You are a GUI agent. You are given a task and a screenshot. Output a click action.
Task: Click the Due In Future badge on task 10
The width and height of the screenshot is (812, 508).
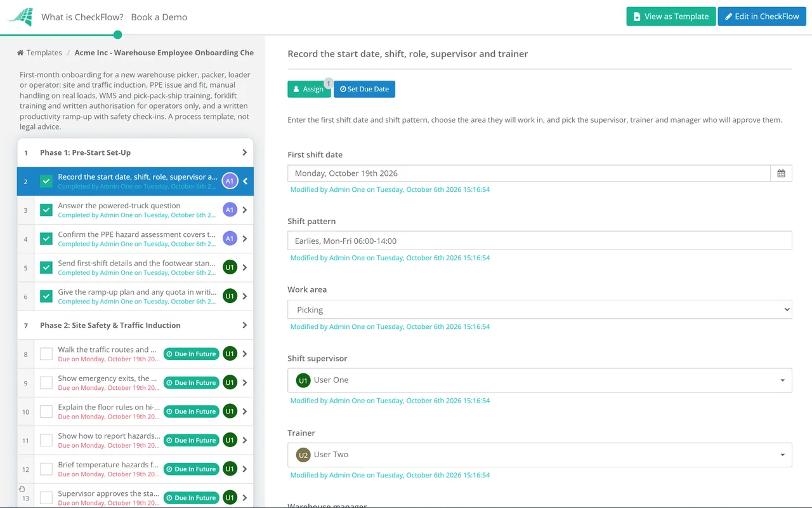[x=192, y=411]
